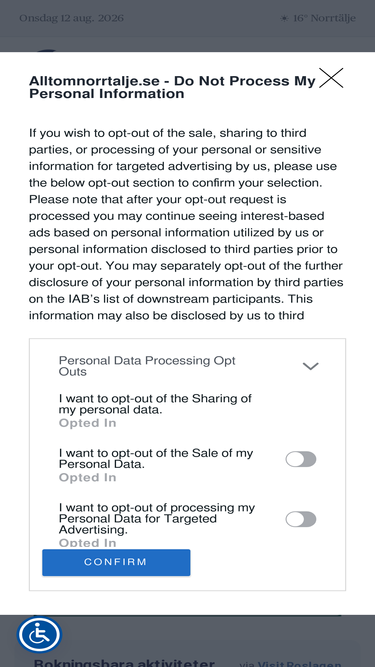Open the 16° Norrtälje weather link

[324, 18]
